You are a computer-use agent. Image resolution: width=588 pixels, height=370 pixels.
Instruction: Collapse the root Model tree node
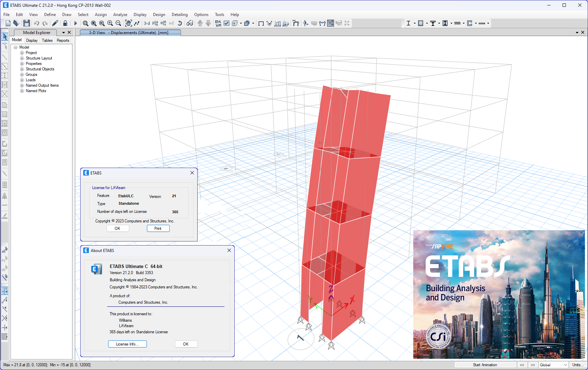(16, 47)
